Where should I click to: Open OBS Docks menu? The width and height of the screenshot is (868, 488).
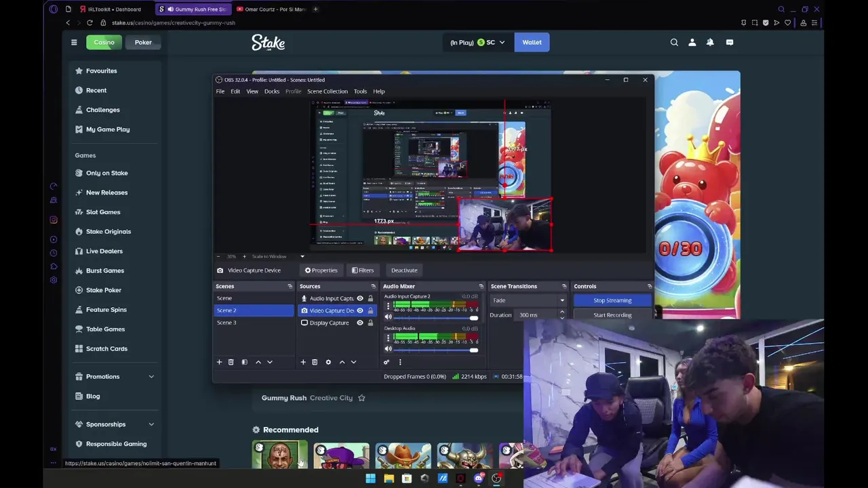272,91
